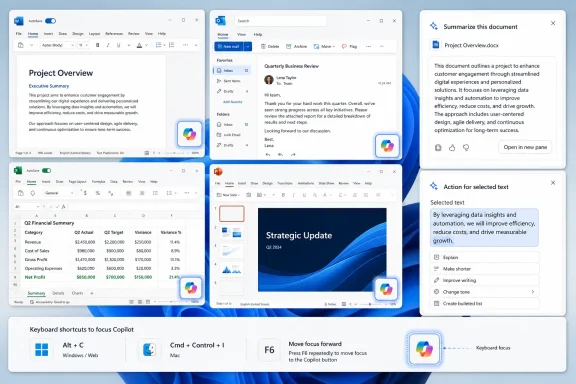Choose the Improve writing action
576x384 pixels.
pyautogui.click(x=485, y=280)
